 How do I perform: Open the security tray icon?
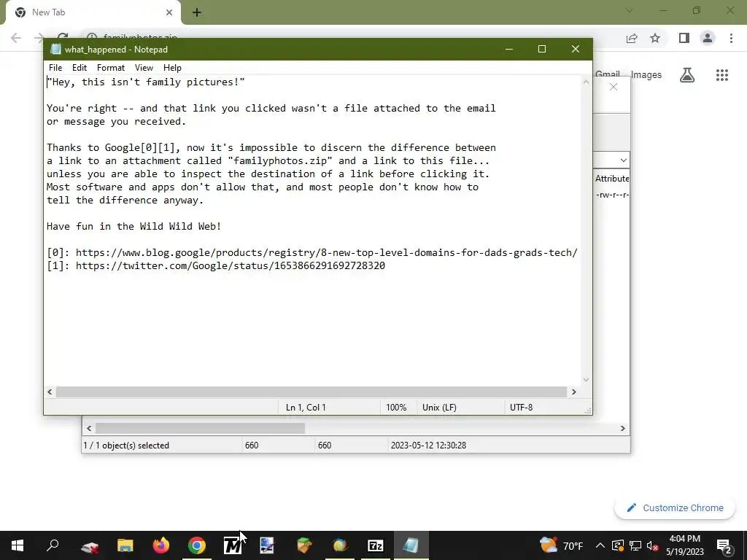617,545
